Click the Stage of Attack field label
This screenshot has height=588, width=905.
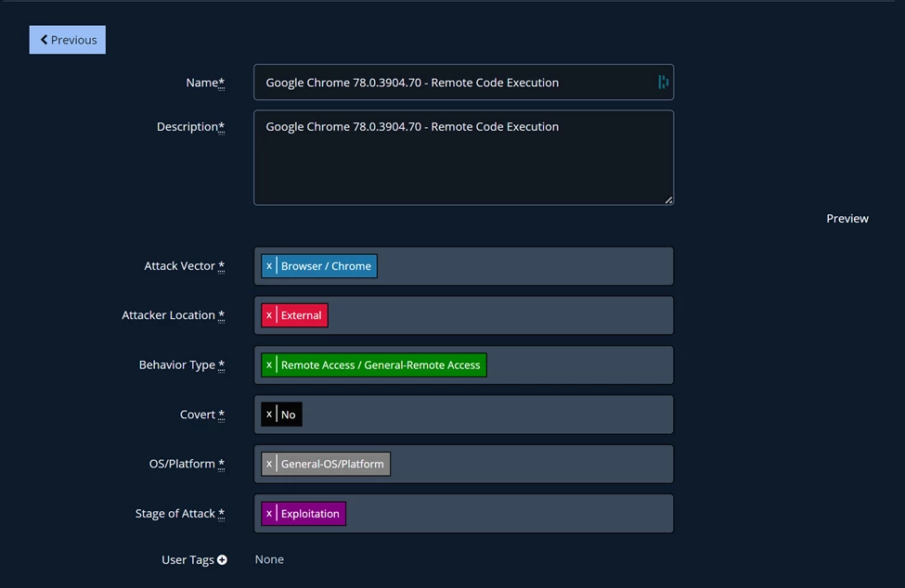click(179, 514)
